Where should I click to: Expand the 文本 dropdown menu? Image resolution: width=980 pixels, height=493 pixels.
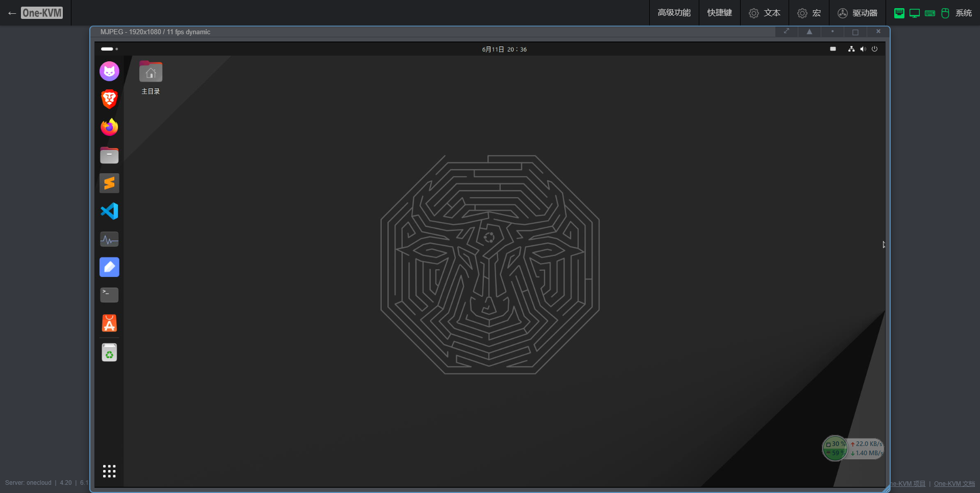click(x=765, y=13)
